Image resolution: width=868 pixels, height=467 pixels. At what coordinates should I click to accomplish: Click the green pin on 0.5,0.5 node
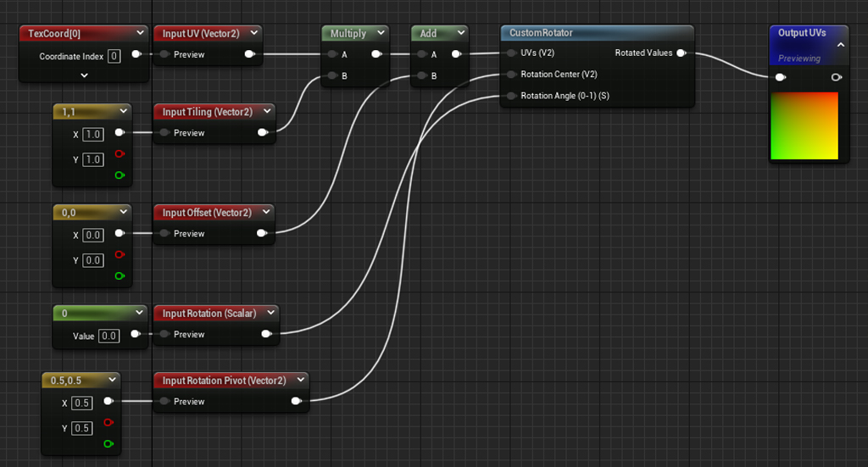coord(108,444)
